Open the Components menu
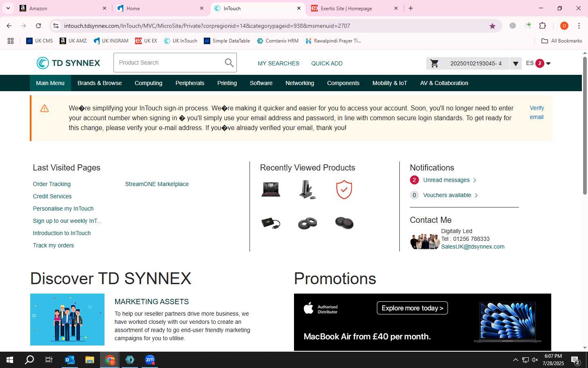Viewport: 588px width, 368px height. (x=343, y=83)
